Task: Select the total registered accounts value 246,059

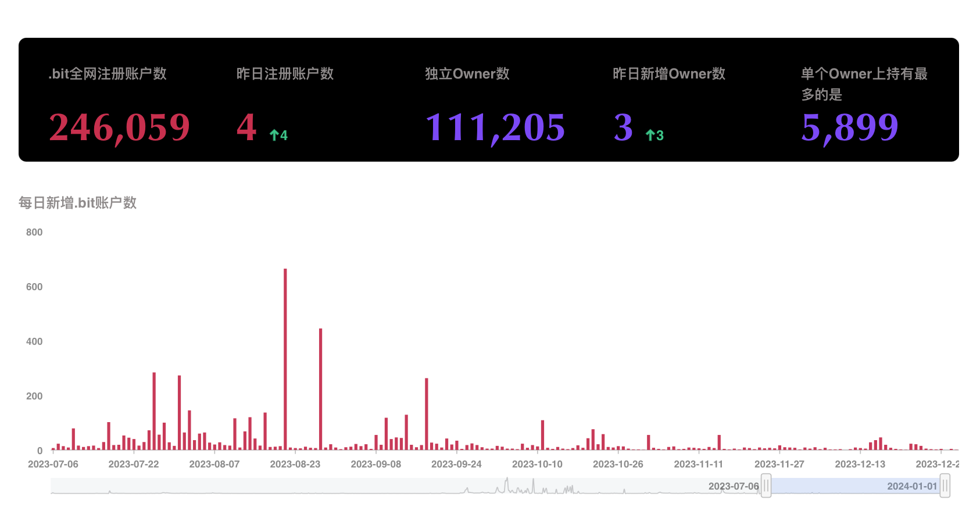Action: click(x=119, y=127)
